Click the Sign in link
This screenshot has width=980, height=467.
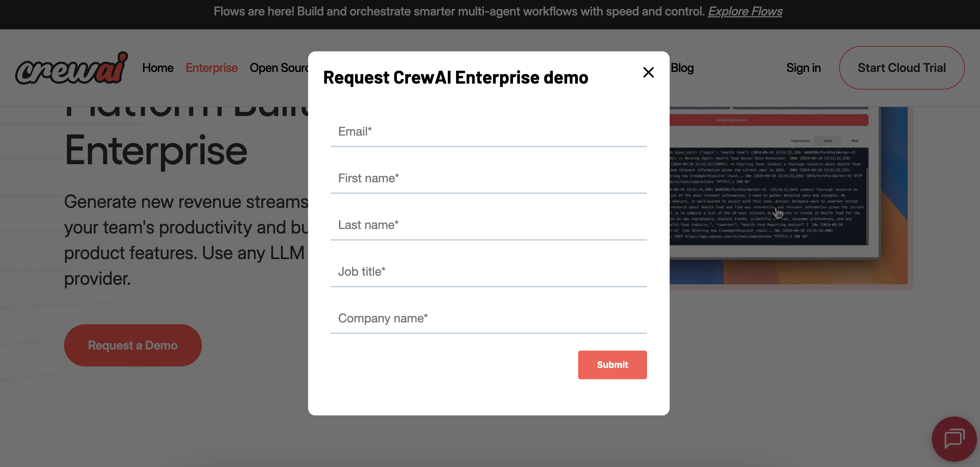pos(803,68)
